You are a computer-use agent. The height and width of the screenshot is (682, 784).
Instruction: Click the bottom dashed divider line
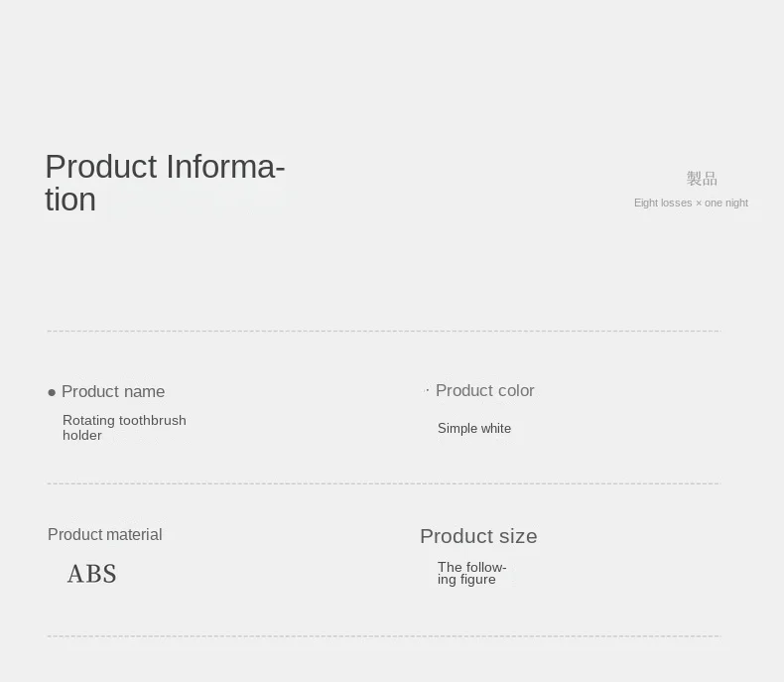384,636
